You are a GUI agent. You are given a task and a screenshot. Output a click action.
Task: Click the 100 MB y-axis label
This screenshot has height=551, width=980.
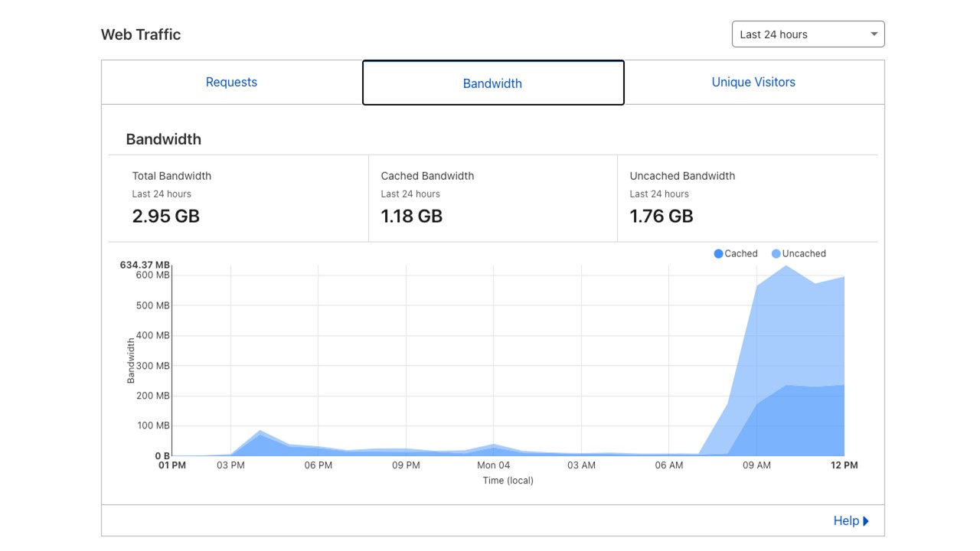152,425
